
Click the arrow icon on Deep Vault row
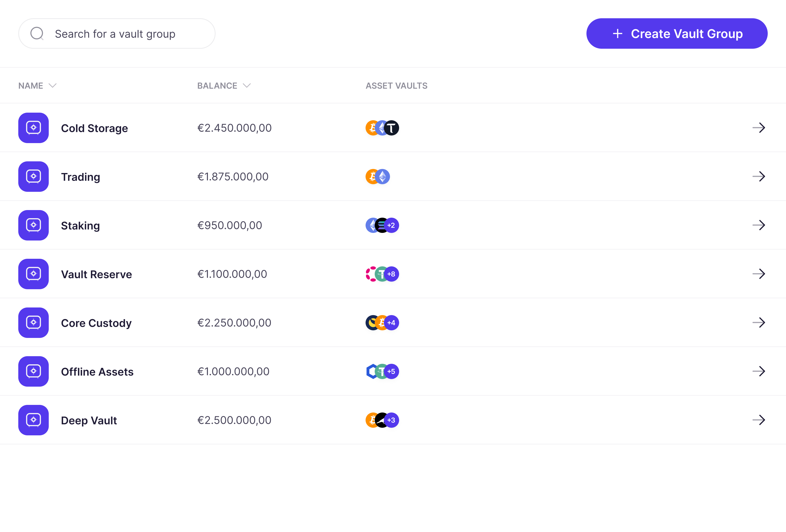(x=759, y=420)
